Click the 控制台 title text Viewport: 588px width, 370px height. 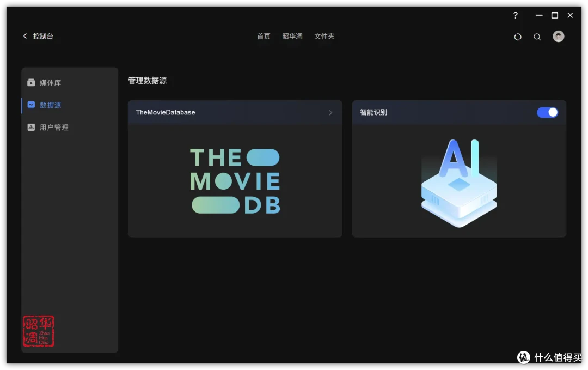pos(43,36)
